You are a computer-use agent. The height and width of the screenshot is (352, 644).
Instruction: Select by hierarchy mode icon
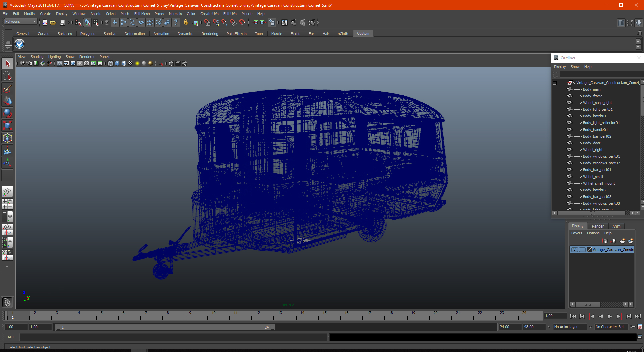point(78,22)
